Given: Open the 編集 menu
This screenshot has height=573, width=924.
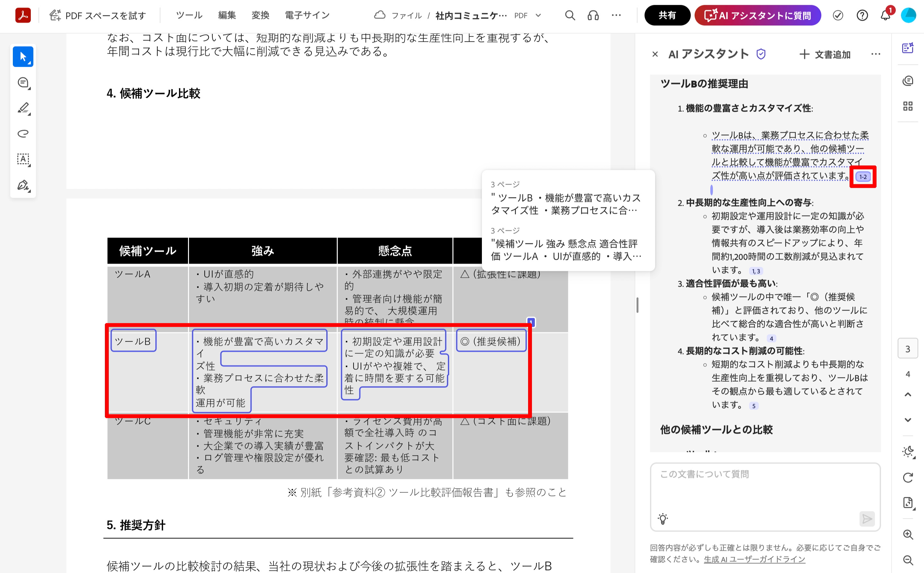Looking at the screenshot, I should [227, 15].
